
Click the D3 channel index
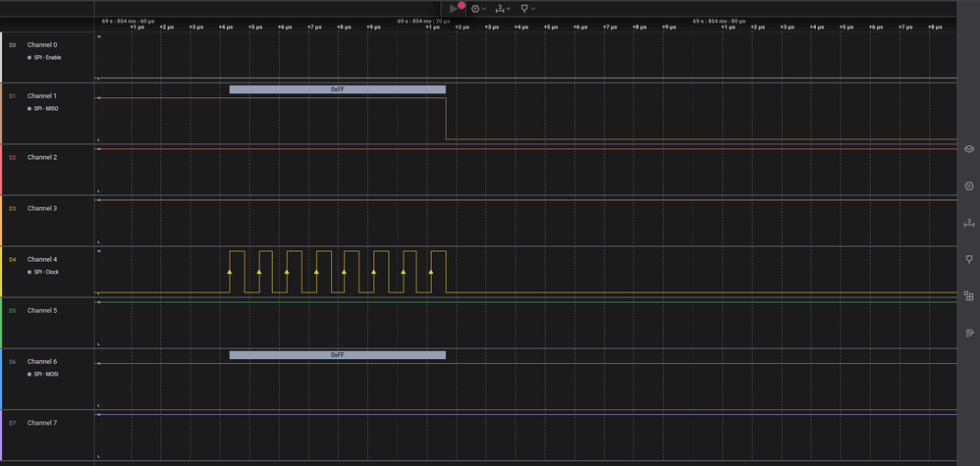[12, 209]
